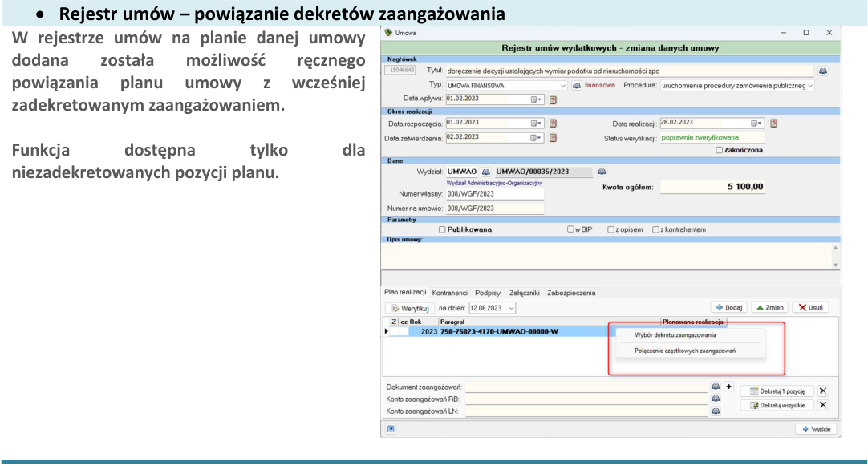
Task: Expand the na dzień date dropdown
Action: point(511,308)
